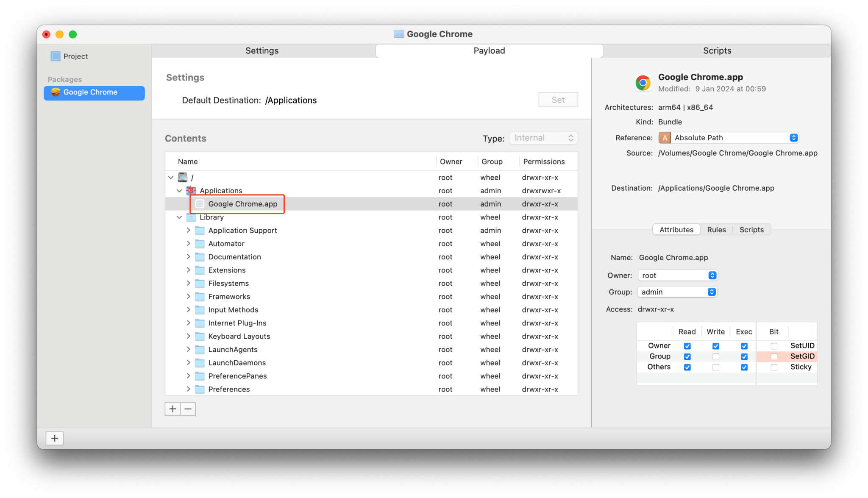This screenshot has width=868, height=498.
Task: Click the Project icon in sidebar
Action: [56, 56]
